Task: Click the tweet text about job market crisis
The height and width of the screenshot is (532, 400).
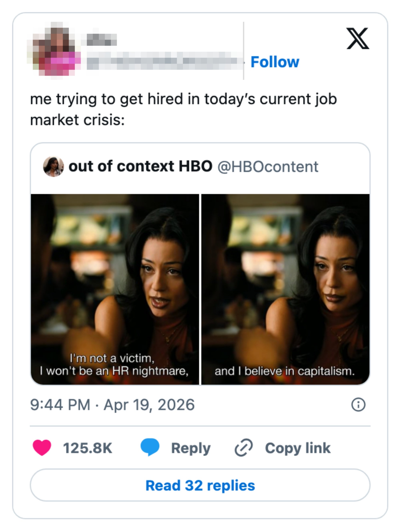Action: (x=183, y=109)
